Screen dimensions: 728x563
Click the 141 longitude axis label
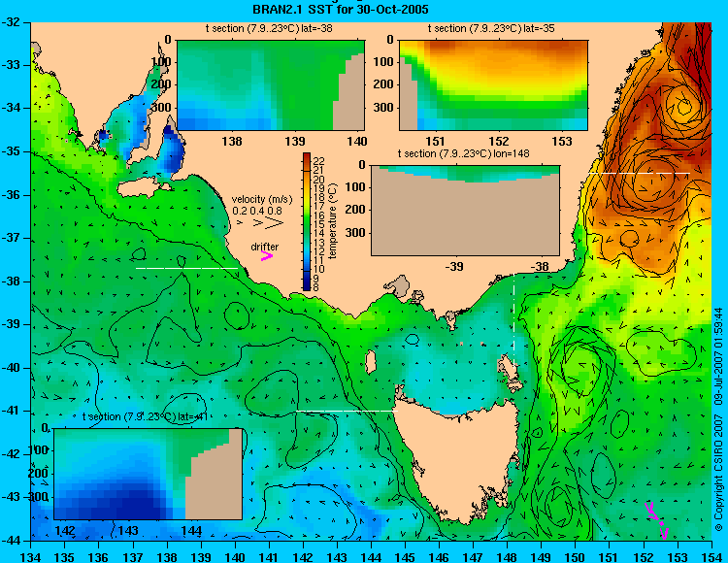pyautogui.click(x=269, y=557)
